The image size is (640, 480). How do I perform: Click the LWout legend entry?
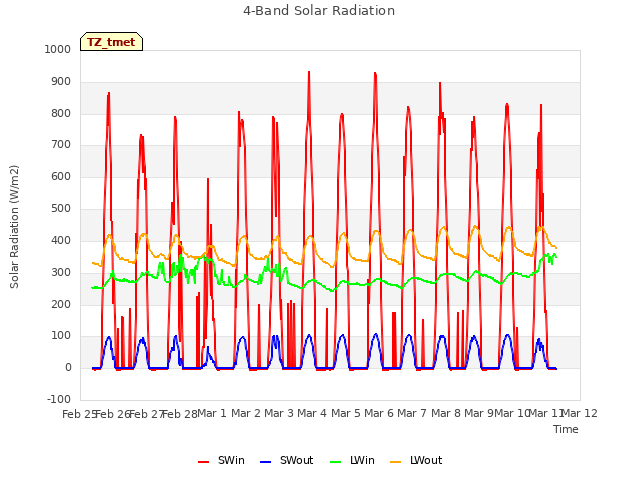416,461
